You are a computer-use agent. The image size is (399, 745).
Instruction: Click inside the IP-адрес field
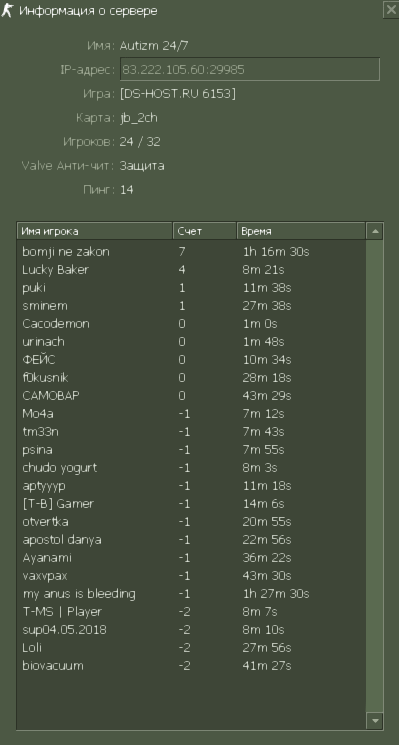(250, 69)
